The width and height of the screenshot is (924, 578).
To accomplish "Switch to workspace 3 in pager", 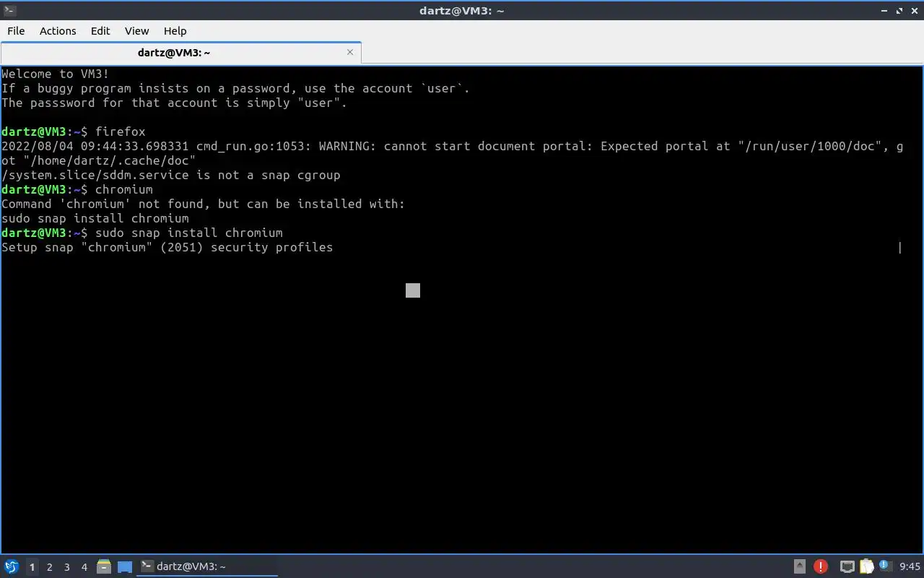I will pos(66,567).
